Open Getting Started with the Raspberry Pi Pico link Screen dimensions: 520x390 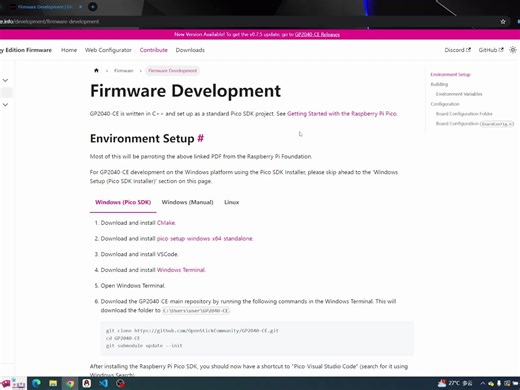coord(342,114)
